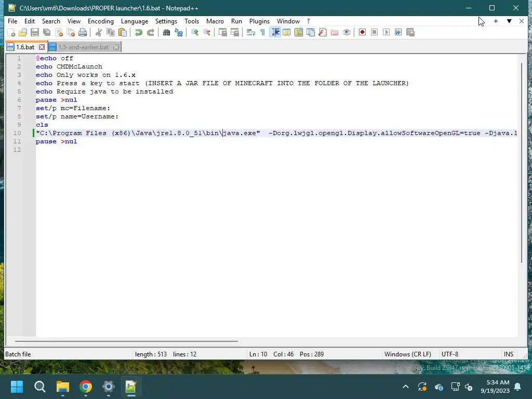Open the Replace dialog from its toolbar icon

[179, 32]
